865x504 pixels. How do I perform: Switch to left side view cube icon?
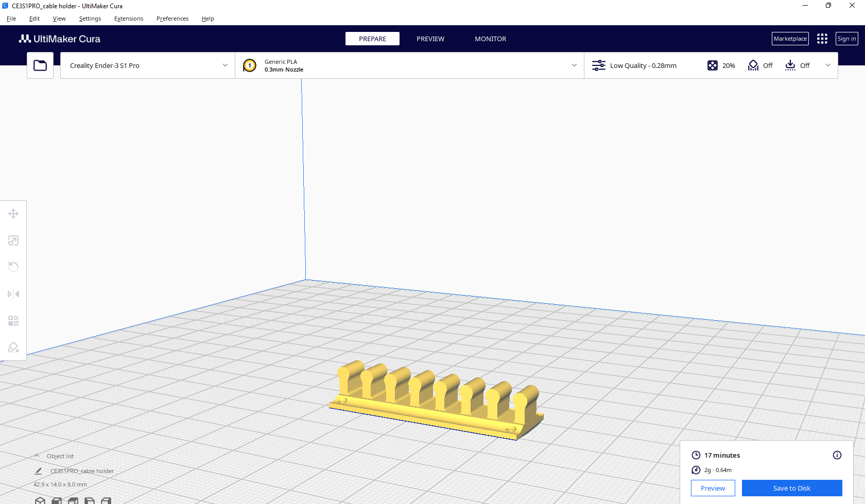pyautogui.click(x=90, y=500)
